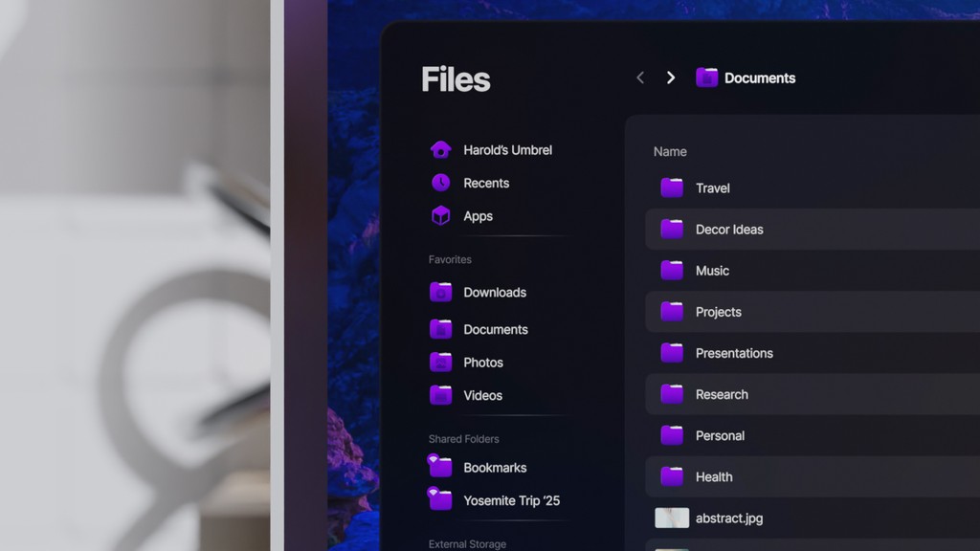Viewport: 980px width, 551px height.
Task: Open Harold's Umbrel home icon
Action: click(x=440, y=150)
